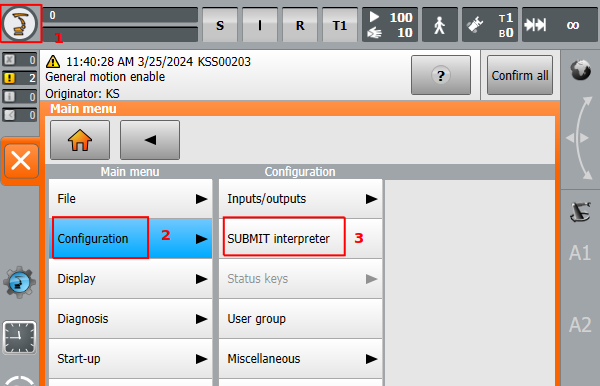Screen dimensions: 600x386
Task: Open the Diagnosis menu entry
Action: coord(130,319)
